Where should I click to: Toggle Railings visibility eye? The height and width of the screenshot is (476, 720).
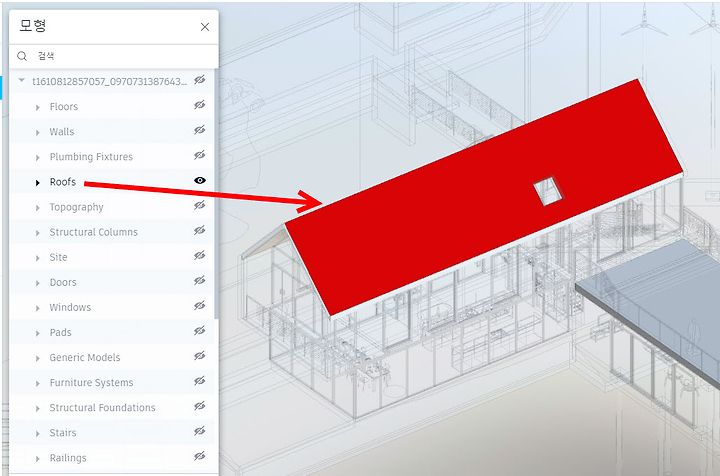coord(199,456)
